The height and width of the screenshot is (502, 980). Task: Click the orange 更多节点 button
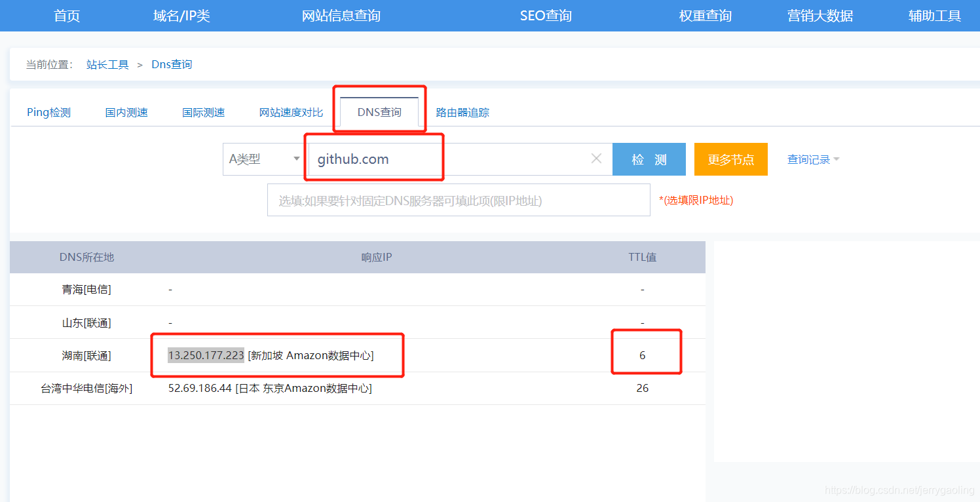(x=731, y=159)
